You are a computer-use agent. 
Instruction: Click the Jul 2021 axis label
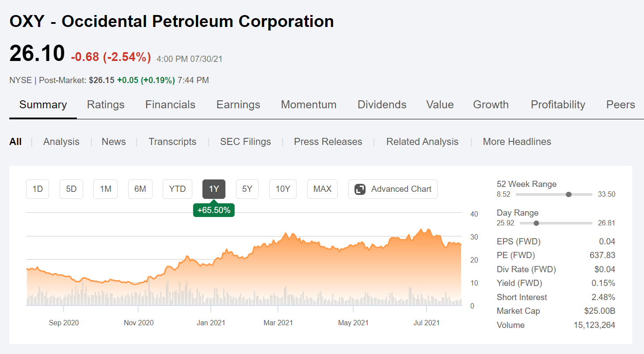pyautogui.click(x=427, y=323)
